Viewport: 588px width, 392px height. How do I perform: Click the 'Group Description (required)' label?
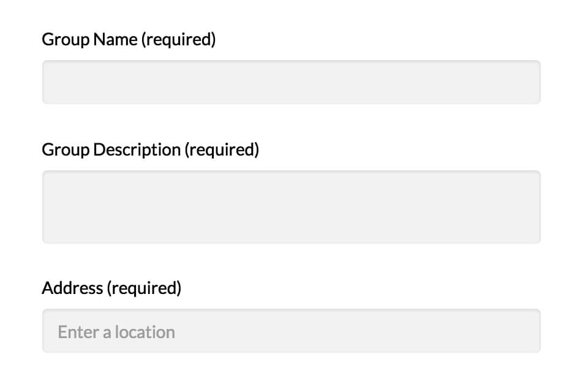[x=150, y=149]
